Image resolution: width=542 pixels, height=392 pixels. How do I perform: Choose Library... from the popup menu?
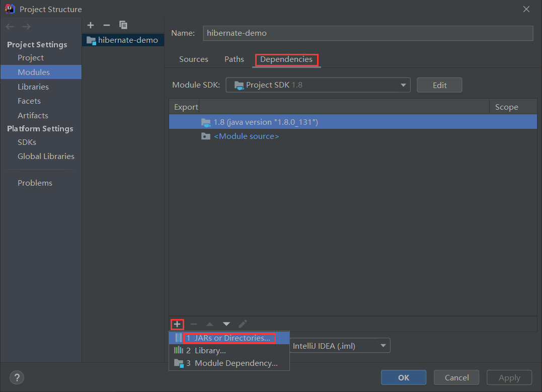tap(229, 351)
